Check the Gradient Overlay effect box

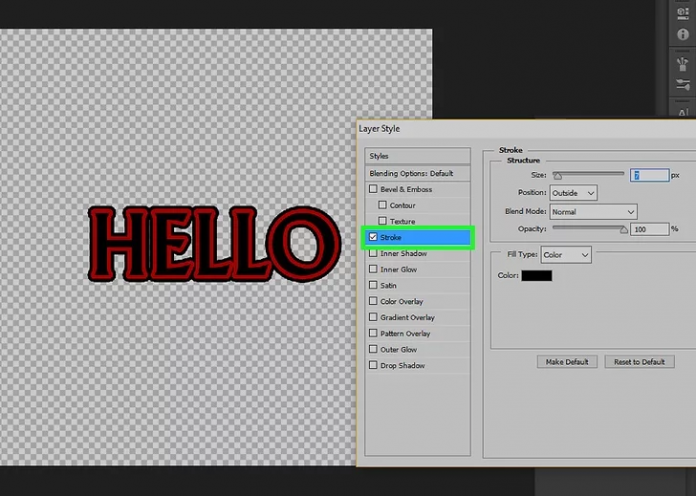[374, 317]
